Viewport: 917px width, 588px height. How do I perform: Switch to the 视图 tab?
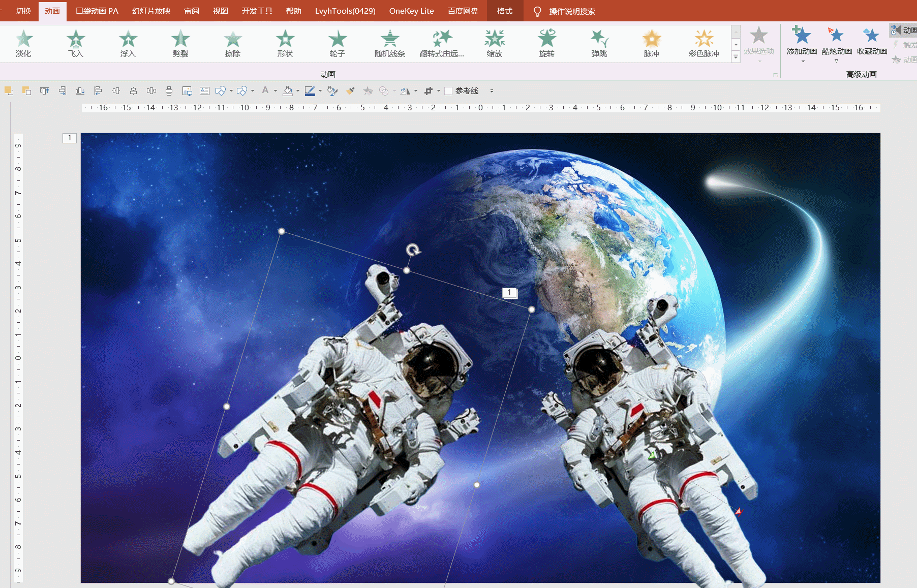(221, 11)
